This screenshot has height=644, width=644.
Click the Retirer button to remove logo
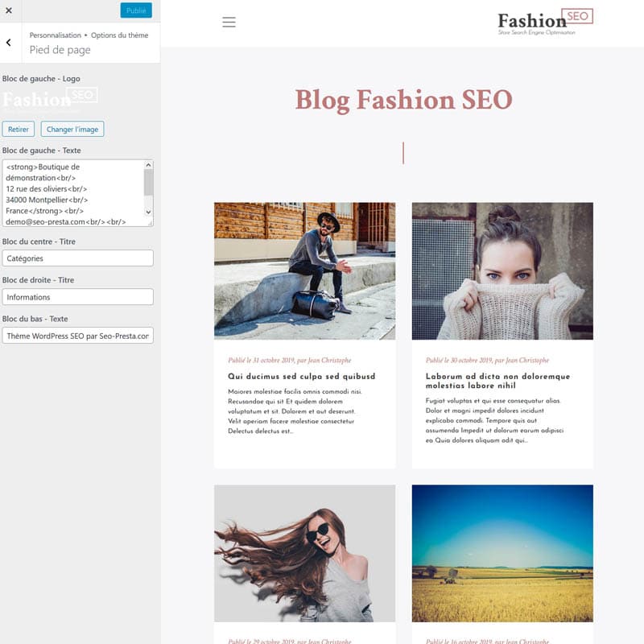coord(19,129)
